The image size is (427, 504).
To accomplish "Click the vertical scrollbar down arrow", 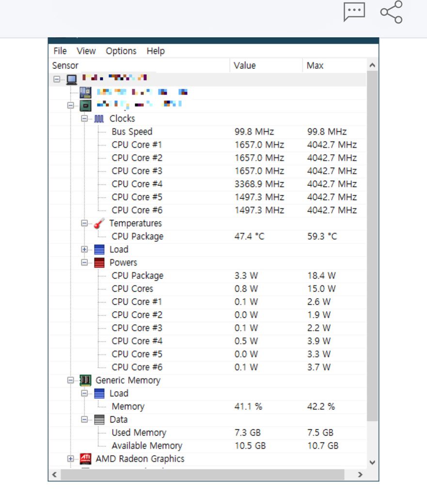I will (372, 462).
